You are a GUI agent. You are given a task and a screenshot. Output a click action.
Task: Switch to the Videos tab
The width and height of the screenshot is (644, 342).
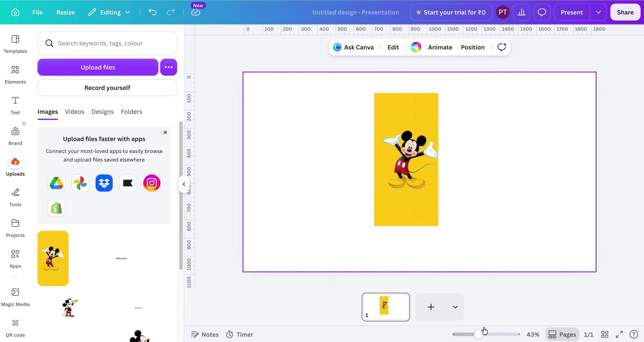[75, 112]
